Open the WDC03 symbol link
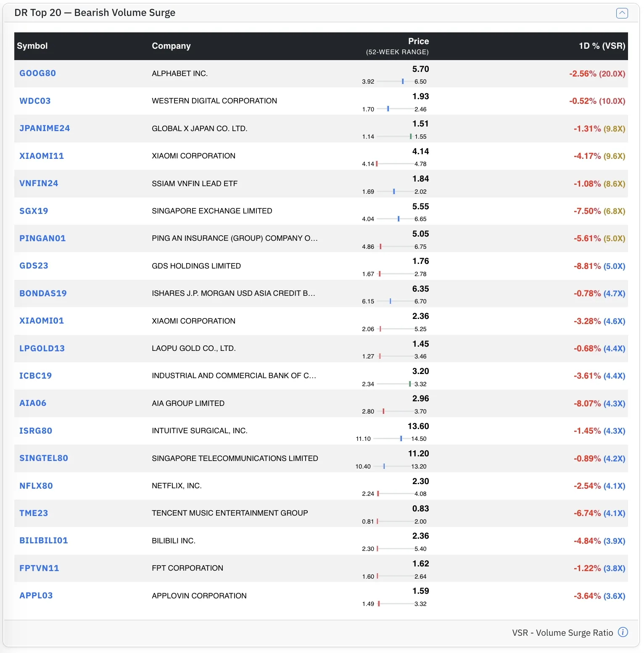 [x=35, y=101]
